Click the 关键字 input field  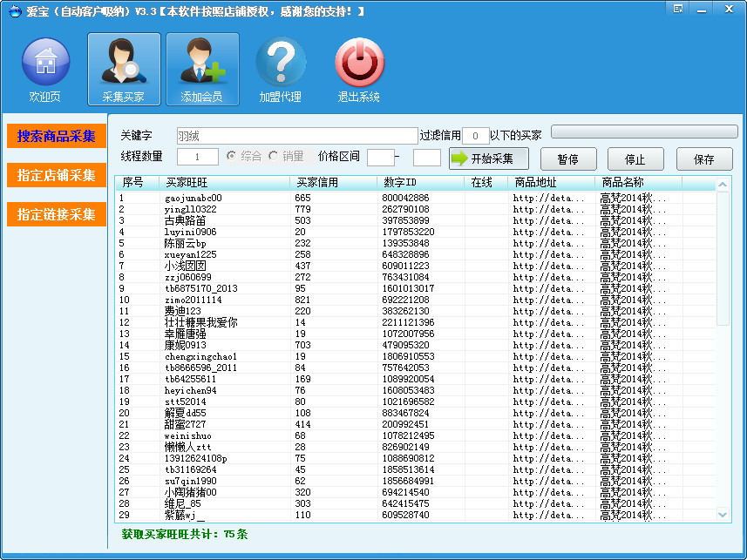point(297,136)
